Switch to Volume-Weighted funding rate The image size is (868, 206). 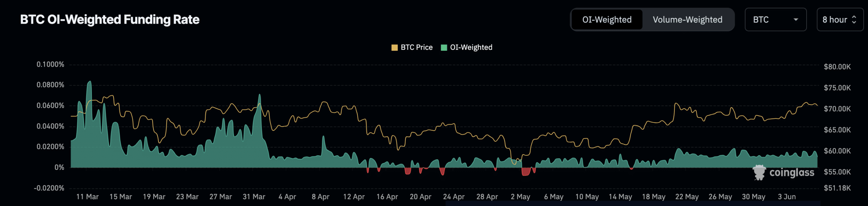(x=688, y=20)
